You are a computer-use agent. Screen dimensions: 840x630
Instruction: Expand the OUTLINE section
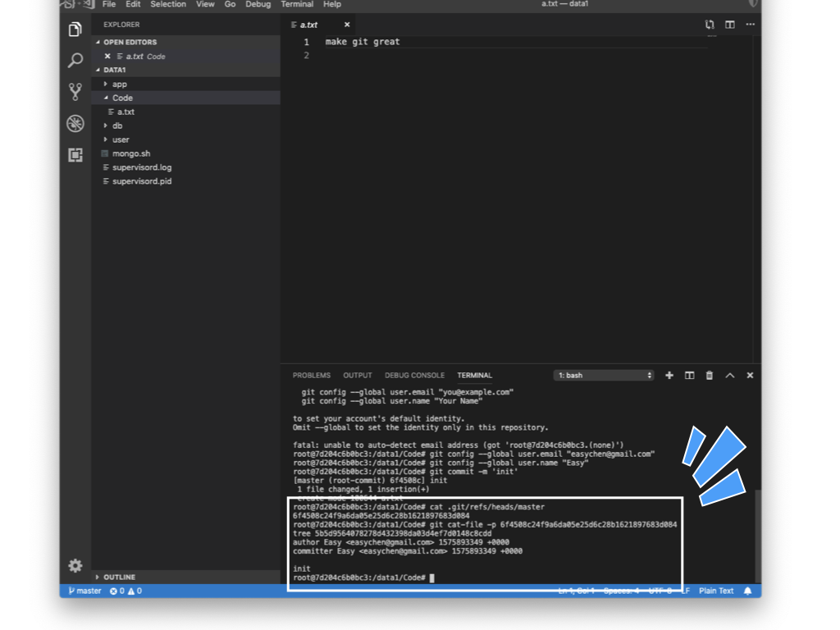[119, 577]
